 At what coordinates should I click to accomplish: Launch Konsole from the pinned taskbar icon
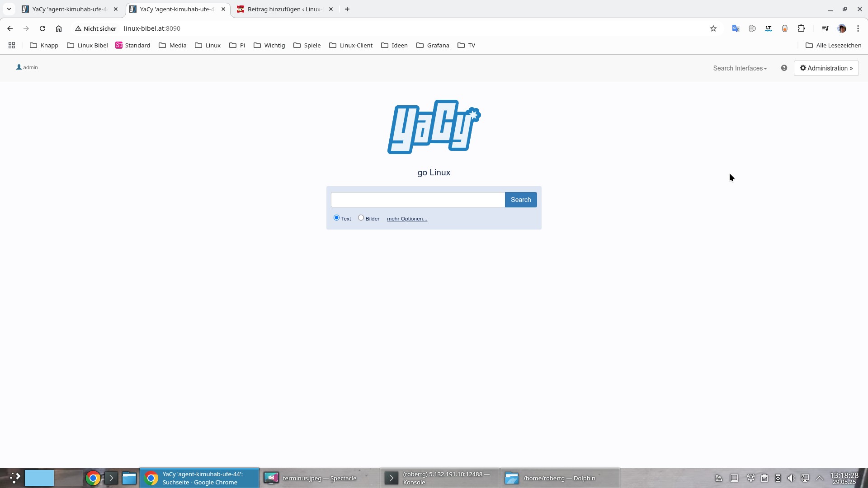pos(111,478)
